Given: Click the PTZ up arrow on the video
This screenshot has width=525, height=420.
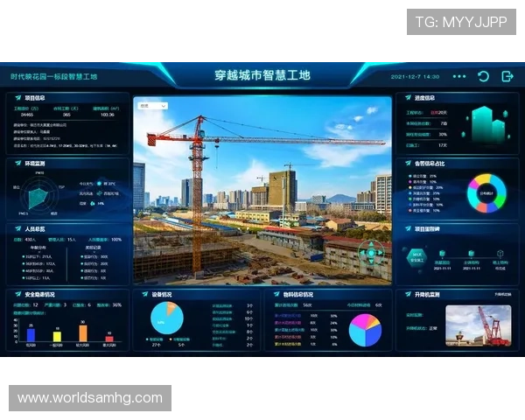Looking at the screenshot, I should (x=371, y=244).
